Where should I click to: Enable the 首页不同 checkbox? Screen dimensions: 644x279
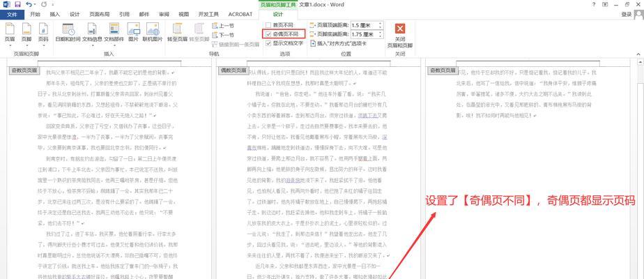(268, 25)
